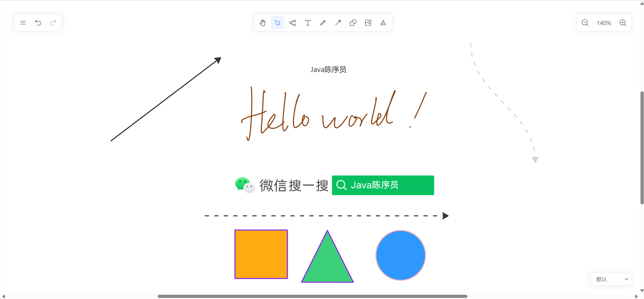Choose the text tool
Viewport: 644px width, 299px height.
[x=308, y=23]
